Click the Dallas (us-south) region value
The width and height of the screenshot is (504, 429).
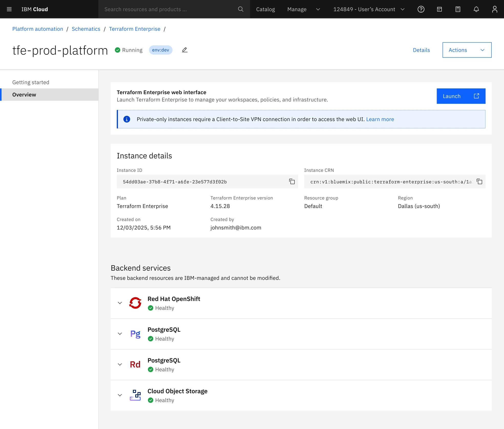(x=419, y=206)
